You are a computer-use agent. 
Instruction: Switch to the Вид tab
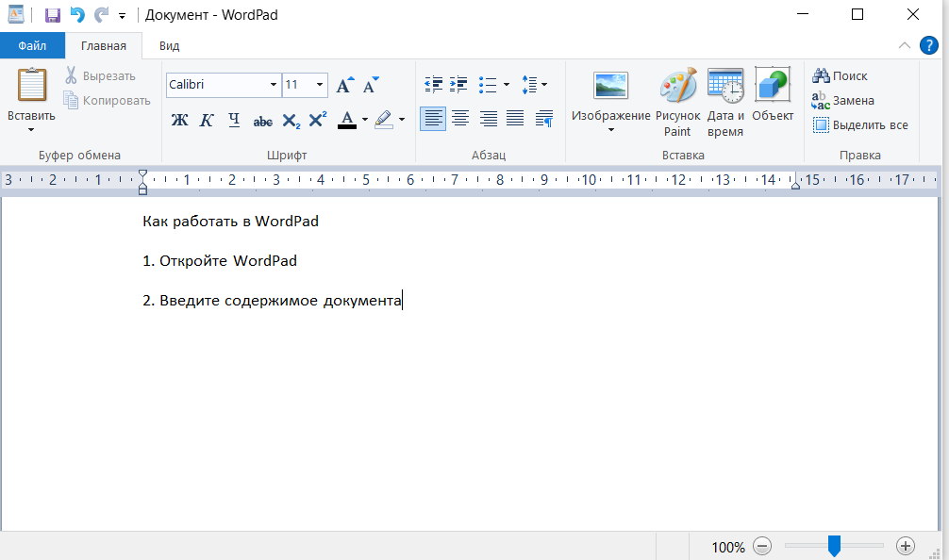[170, 45]
